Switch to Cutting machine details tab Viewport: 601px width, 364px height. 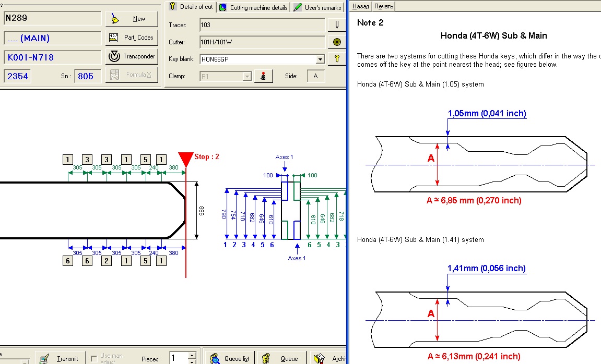click(254, 7)
